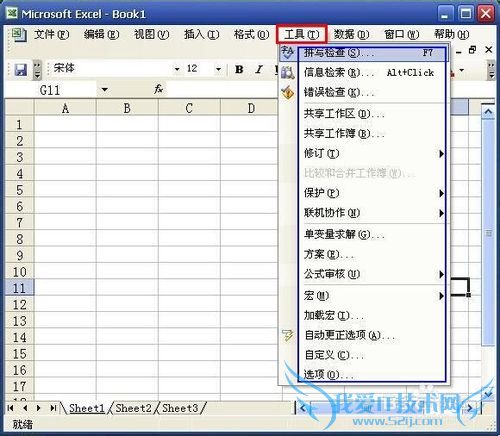Expand the 保护(P) submenu

tap(441, 193)
